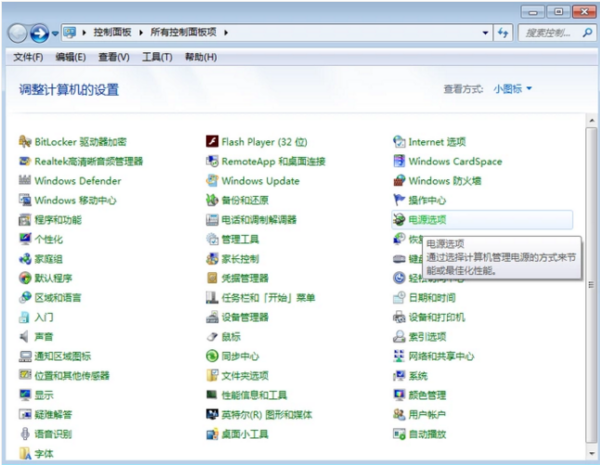Click the RemoteApp 和桌面连接 icon
Screen dimensions: 600x465
(212, 161)
